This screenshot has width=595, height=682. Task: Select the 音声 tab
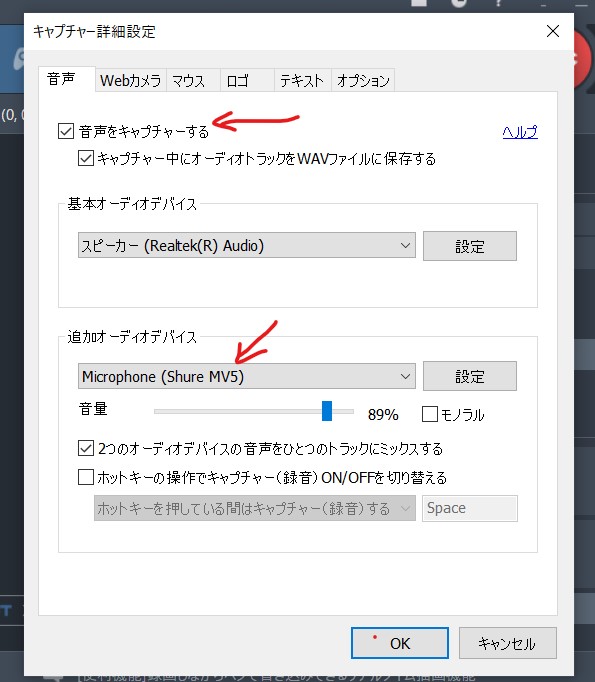[x=67, y=79]
